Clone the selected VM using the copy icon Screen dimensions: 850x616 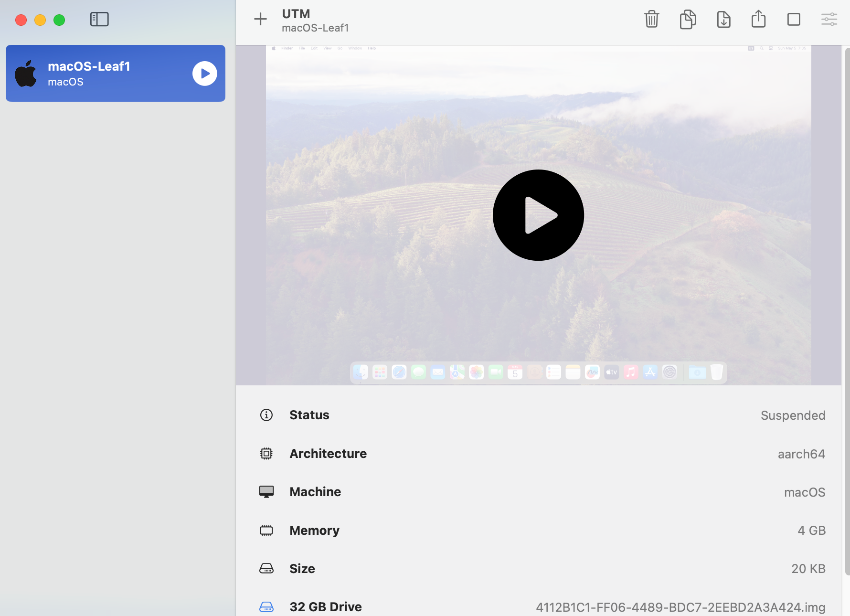pyautogui.click(x=688, y=19)
